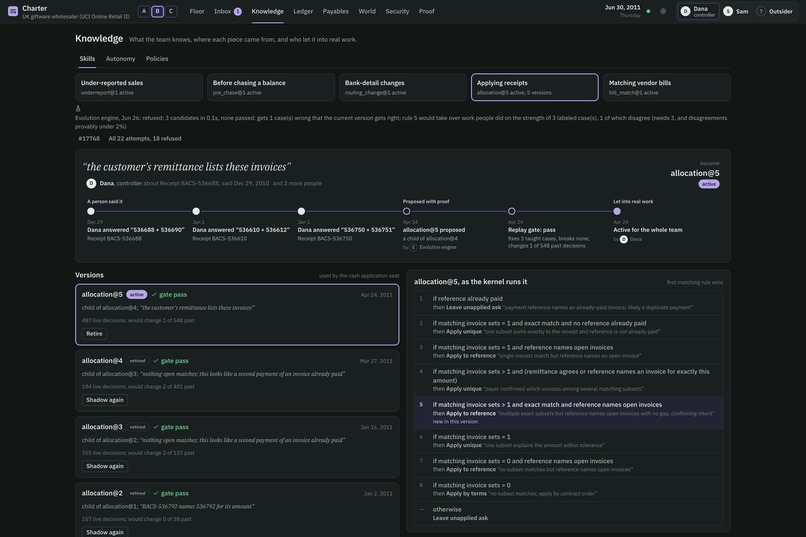The width and height of the screenshot is (806, 537).
Task: Switch to the Autonomy tab
Action: (120, 59)
